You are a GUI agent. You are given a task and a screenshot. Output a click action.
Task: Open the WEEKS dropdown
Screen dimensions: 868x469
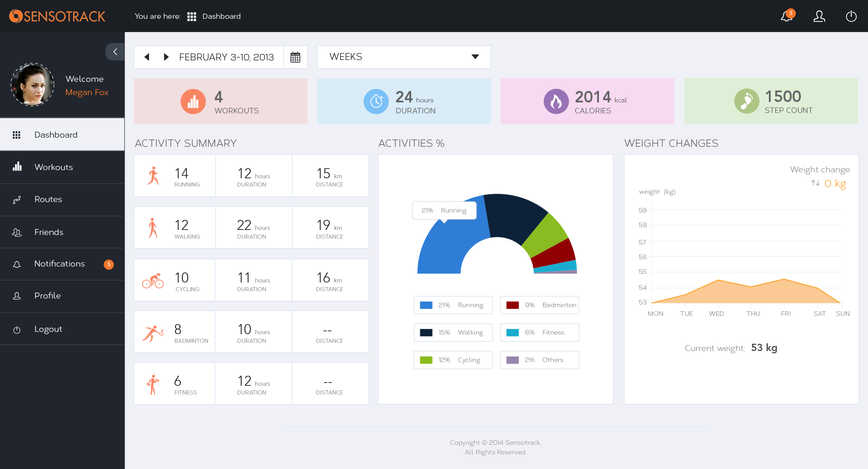click(x=404, y=57)
